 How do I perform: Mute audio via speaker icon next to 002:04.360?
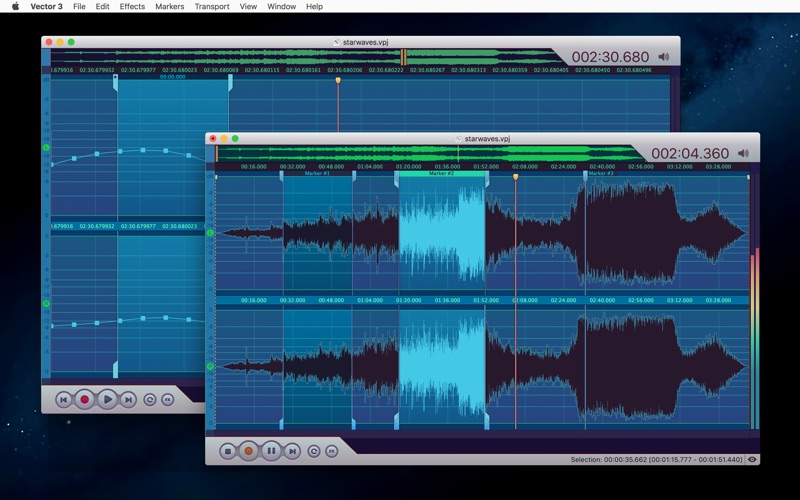pos(743,153)
